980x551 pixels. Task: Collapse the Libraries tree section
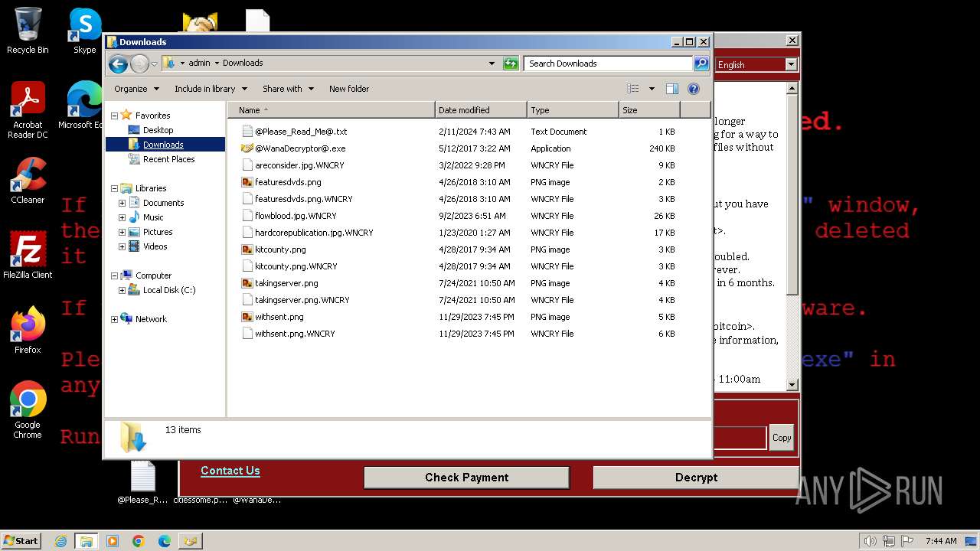click(115, 188)
